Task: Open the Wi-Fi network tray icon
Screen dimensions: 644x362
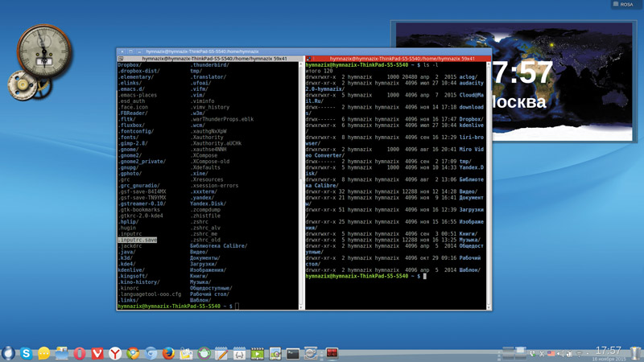Action: [x=579, y=354]
